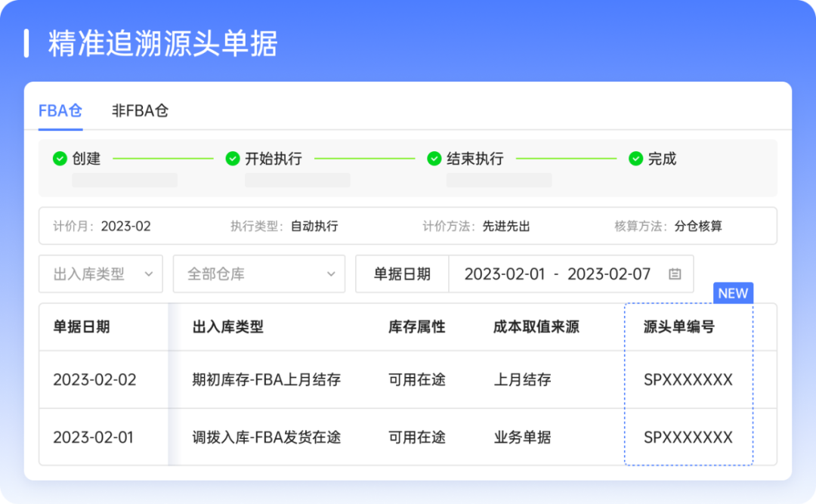This screenshot has width=816, height=504.
Task: Click the green check icon beside 开始执行
Action: click(233, 159)
